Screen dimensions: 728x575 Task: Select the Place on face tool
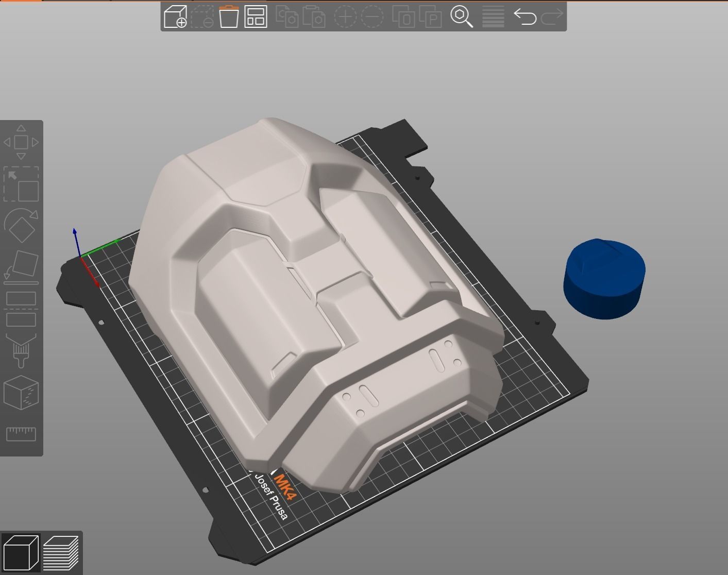coord(21,267)
